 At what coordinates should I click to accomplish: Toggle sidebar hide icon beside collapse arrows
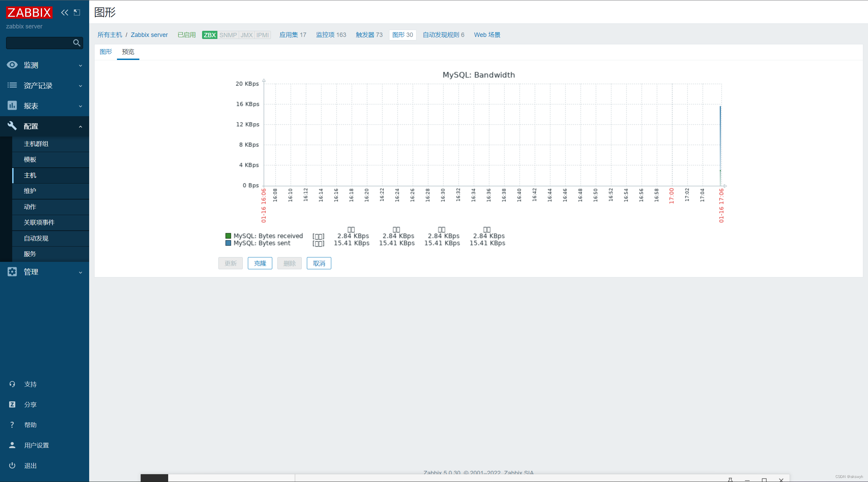click(x=77, y=13)
